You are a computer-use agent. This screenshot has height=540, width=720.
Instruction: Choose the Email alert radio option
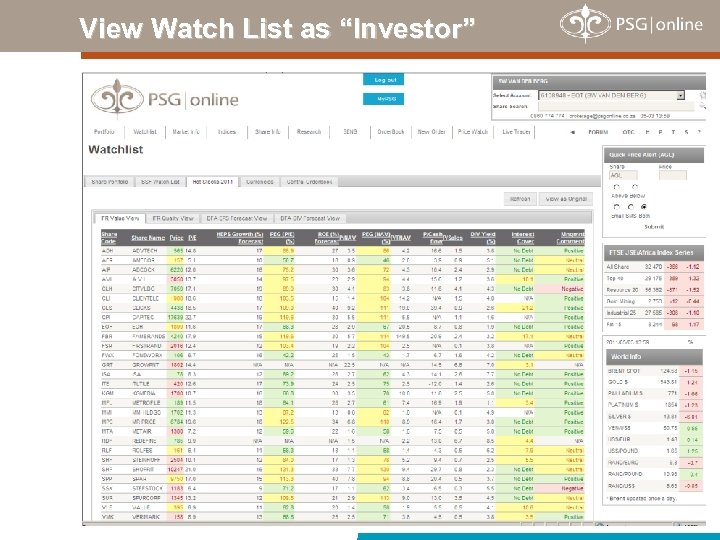[x=616, y=207]
